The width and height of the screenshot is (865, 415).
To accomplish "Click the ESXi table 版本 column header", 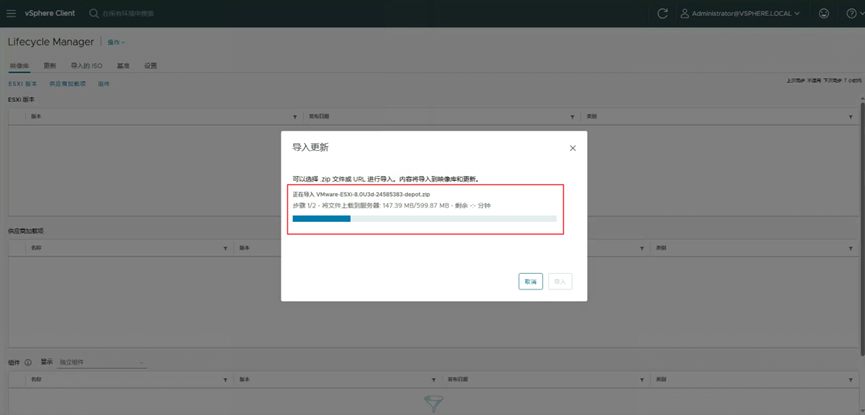I will (37, 117).
